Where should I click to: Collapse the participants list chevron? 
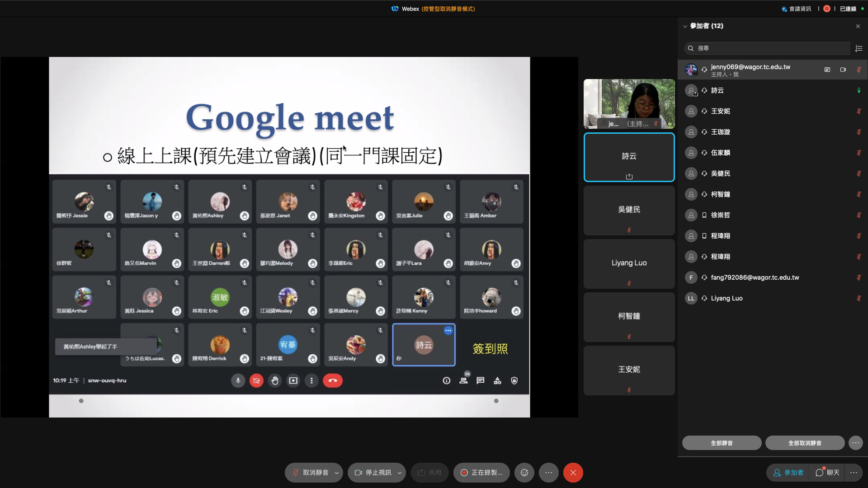pos(685,26)
